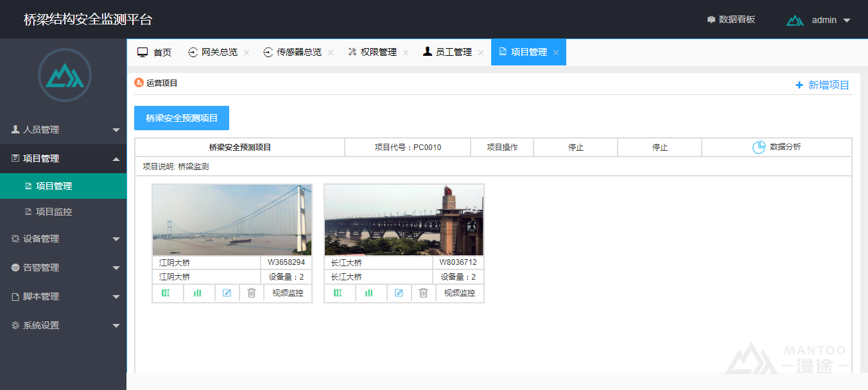Click the edit icon on 江阴大桥 card
868x390 pixels.
[x=227, y=293]
